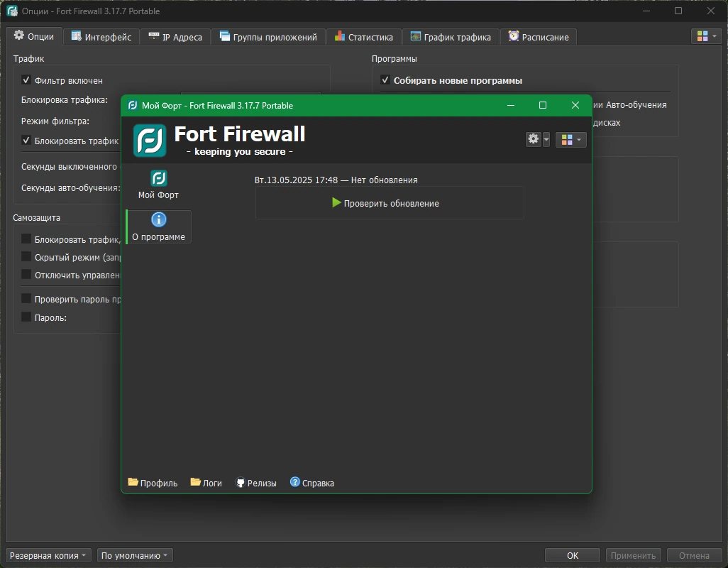Click the Fort Firewall heading text

240,134
